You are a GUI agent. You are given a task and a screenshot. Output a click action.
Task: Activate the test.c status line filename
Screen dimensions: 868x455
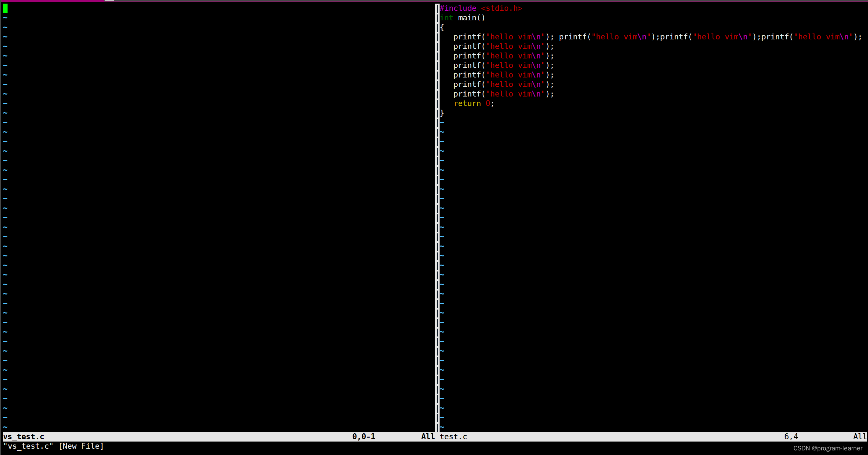[453, 437]
